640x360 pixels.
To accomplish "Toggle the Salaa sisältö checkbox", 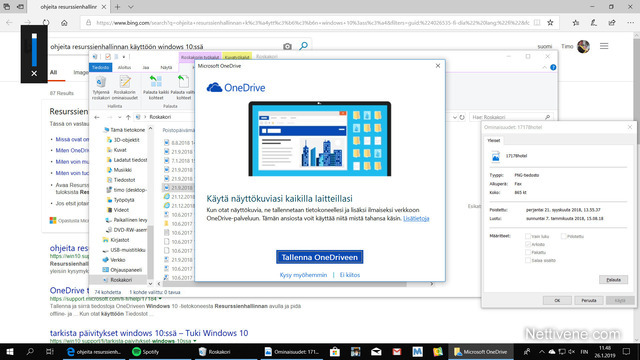I will pos(528,260).
